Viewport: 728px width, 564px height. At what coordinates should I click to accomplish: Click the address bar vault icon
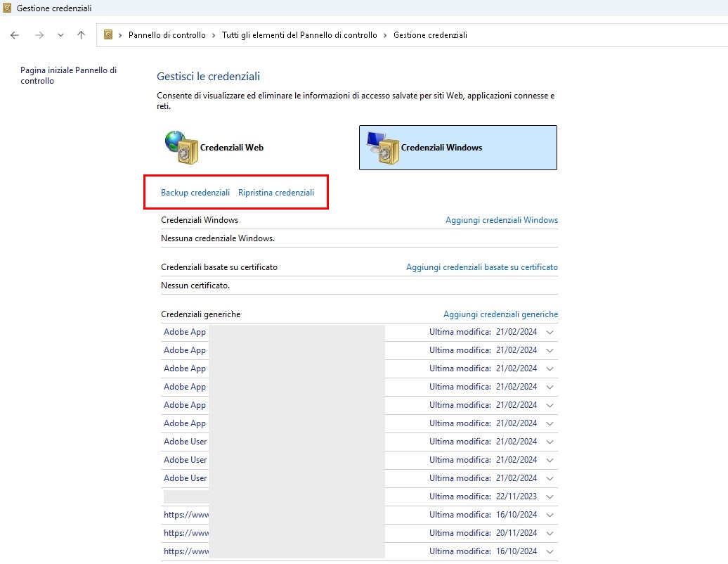point(108,35)
